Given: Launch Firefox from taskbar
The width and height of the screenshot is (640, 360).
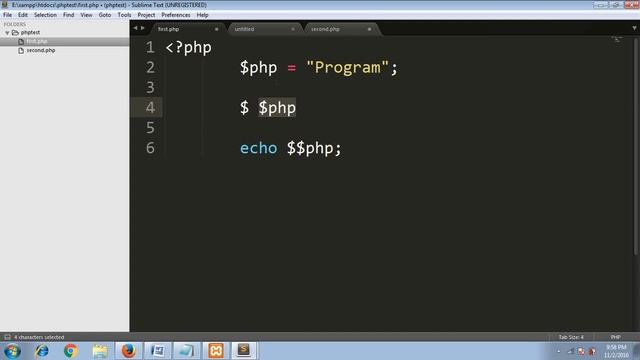Looking at the screenshot, I should pos(129,351).
